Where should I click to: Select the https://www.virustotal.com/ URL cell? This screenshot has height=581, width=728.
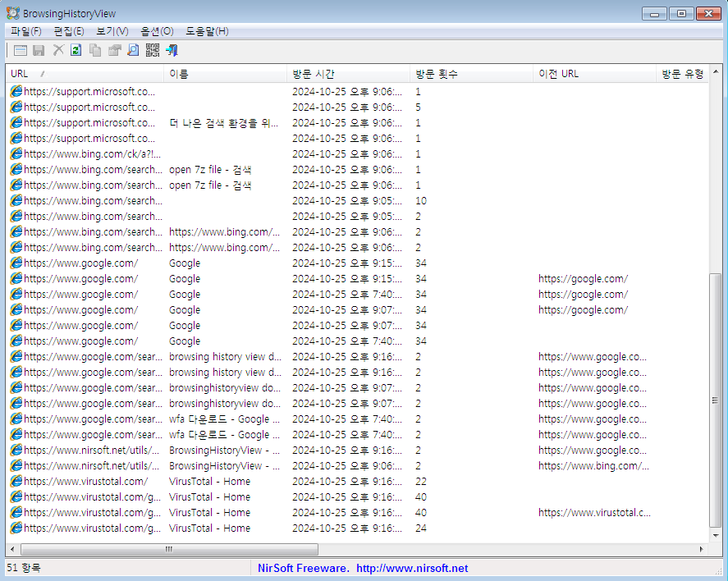[x=86, y=481]
